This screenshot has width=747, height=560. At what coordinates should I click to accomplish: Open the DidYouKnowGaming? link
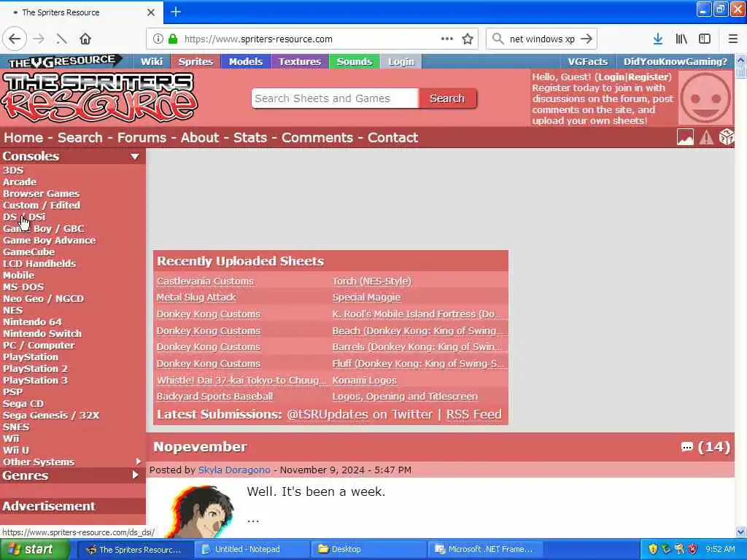point(675,61)
